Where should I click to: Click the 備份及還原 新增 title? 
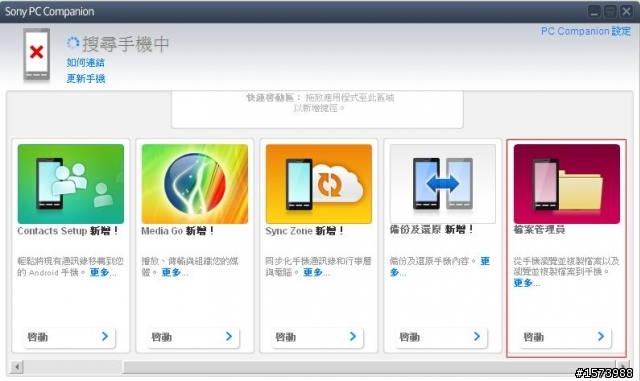coord(431,229)
